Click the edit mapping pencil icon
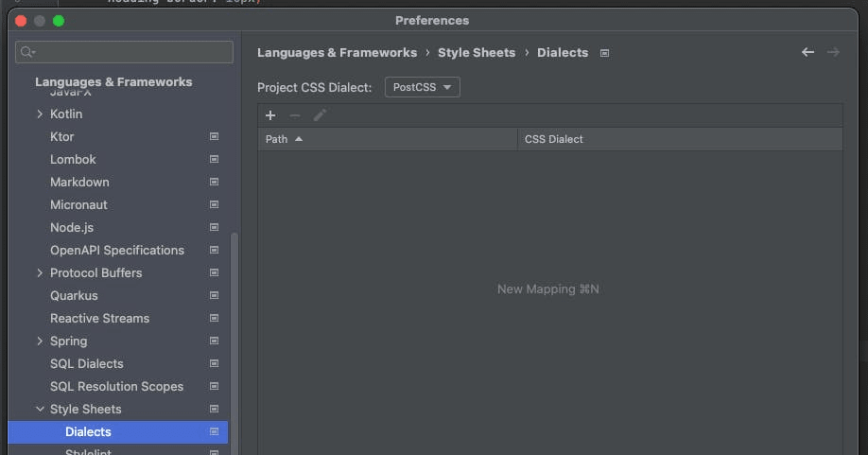The width and height of the screenshot is (868, 455). click(320, 115)
